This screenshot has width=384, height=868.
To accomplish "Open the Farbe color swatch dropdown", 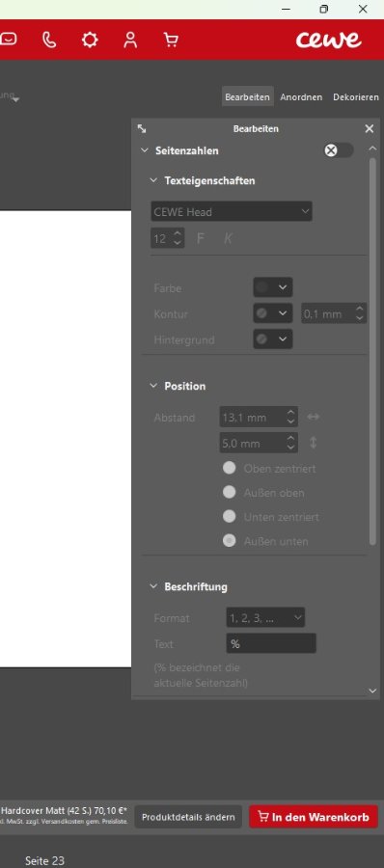I will click(x=273, y=287).
